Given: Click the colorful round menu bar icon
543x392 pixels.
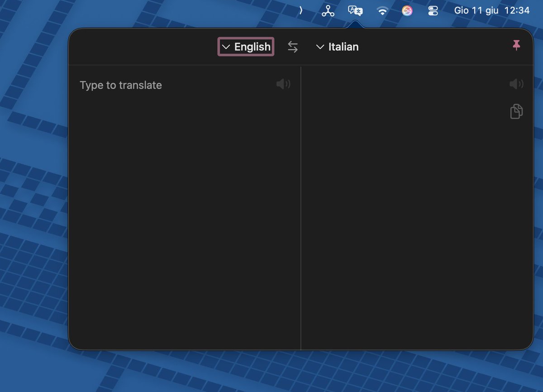Looking at the screenshot, I should click(407, 11).
